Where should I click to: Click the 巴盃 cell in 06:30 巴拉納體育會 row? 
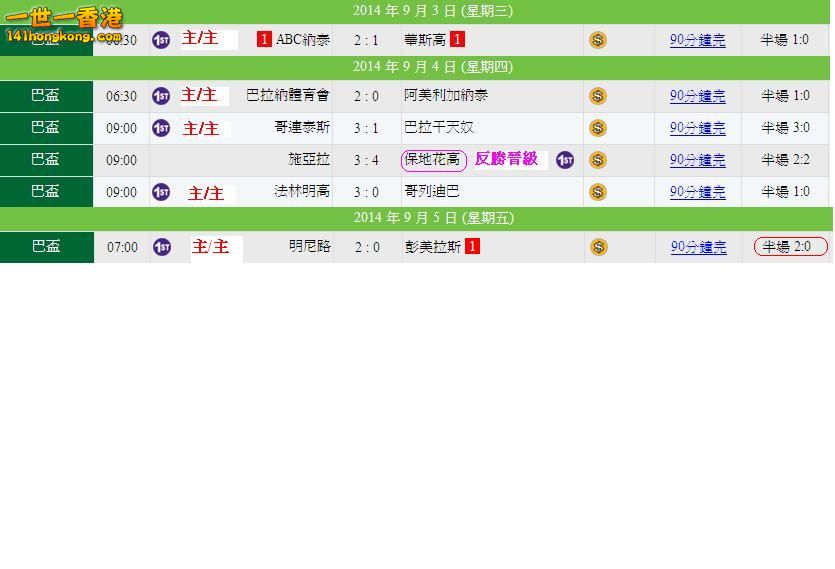click(x=46, y=96)
